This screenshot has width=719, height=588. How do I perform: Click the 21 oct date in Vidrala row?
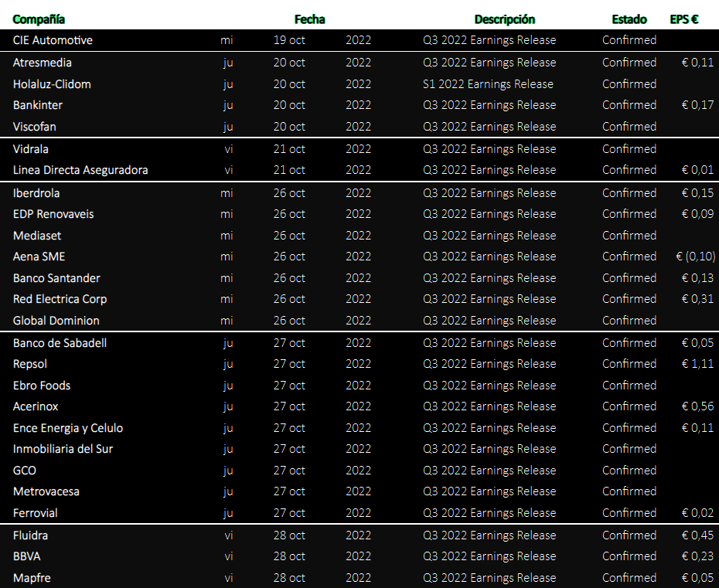point(289,149)
